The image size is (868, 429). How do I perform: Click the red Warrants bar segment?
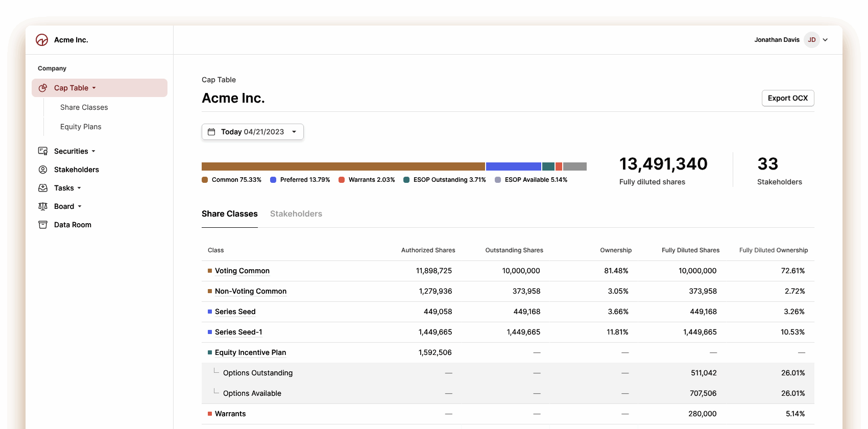(559, 166)
